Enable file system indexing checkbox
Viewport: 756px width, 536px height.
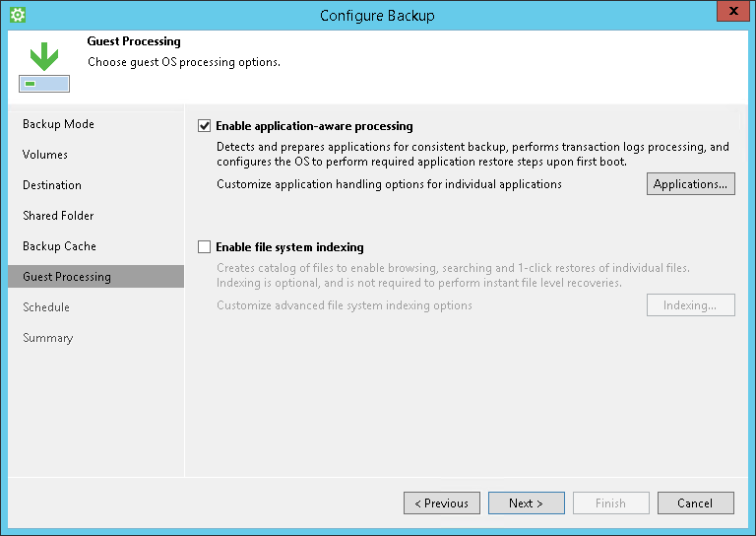[x=205, y=247]
